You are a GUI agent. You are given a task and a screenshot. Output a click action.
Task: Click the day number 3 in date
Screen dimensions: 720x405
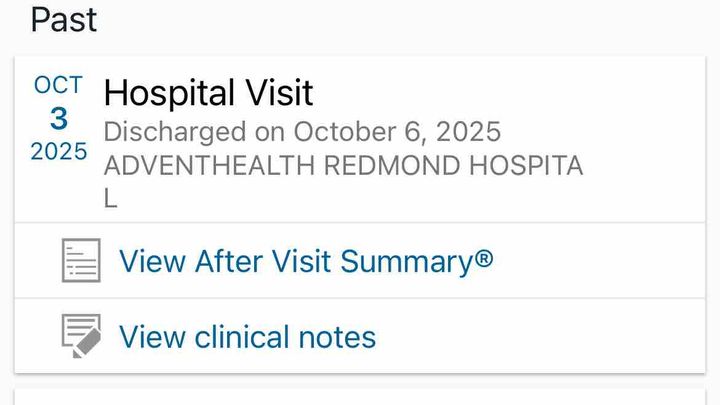coord(59,118)
